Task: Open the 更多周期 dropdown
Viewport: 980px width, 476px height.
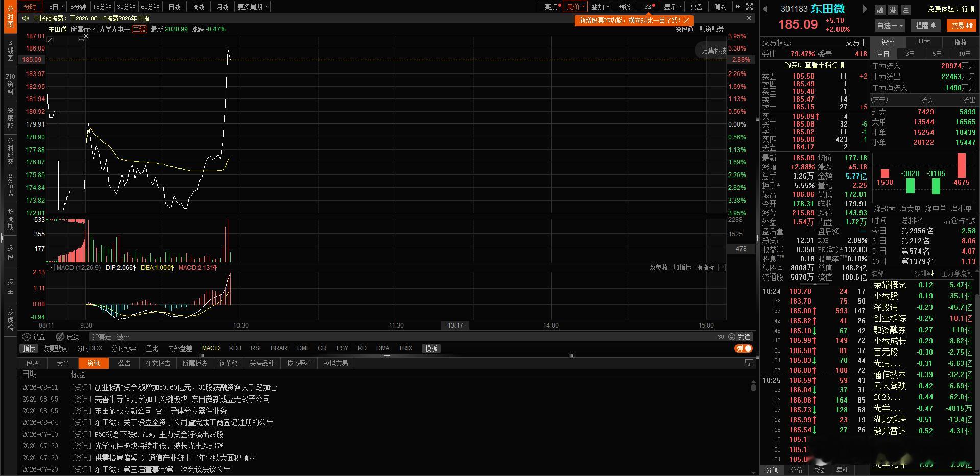Action: [x=252, y=7]
